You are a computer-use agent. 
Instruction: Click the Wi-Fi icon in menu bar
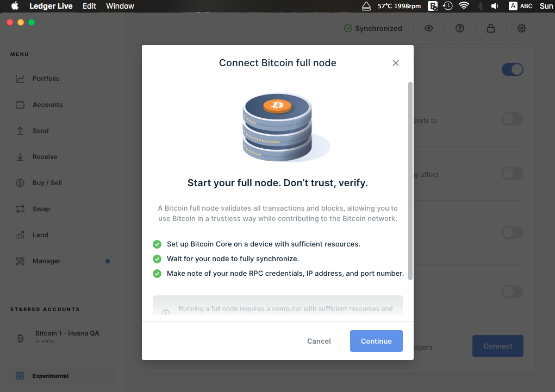464,5
